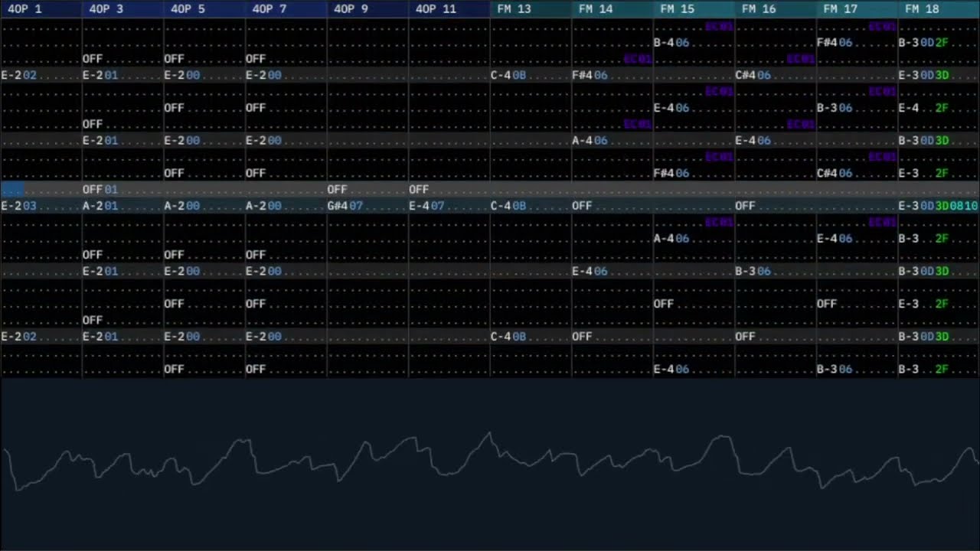Select the A-4 06 note in FM 14
The width and height of the screenshot is (980, 551).
tap(590, 140)
